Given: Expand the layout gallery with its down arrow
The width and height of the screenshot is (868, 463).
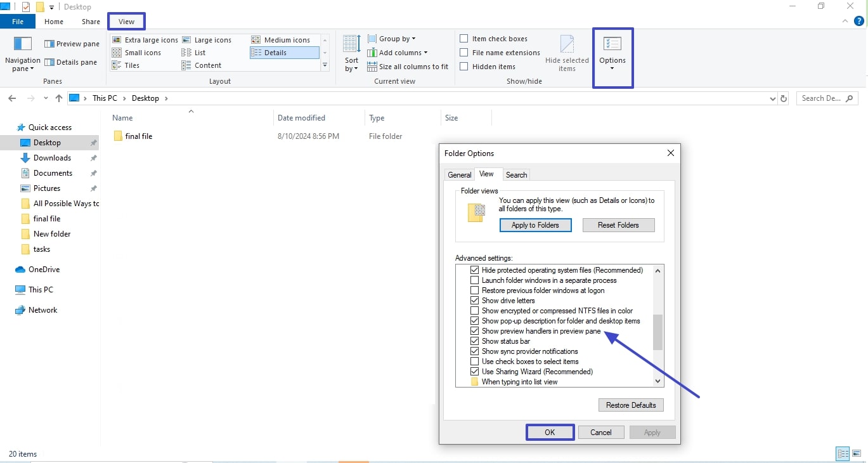Looking at the screenshot, I should click(x=325, y=65).
